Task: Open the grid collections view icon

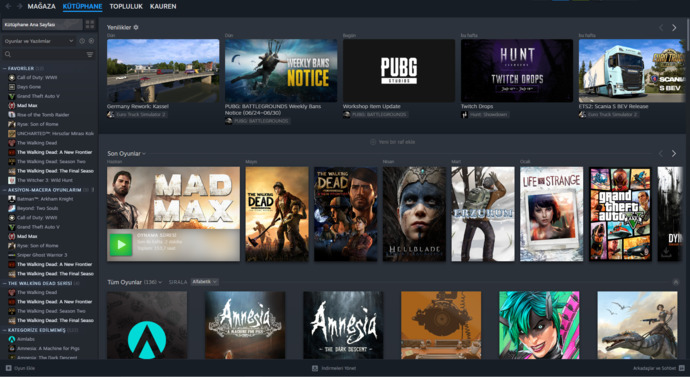Action: pos(90,25)
